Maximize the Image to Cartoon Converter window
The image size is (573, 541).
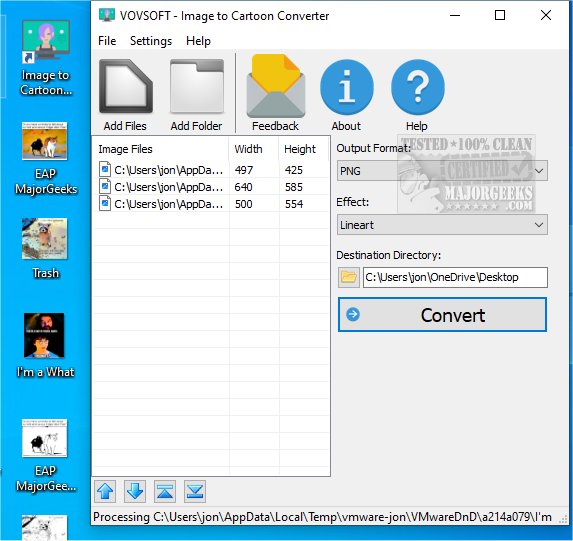[500, 15]
